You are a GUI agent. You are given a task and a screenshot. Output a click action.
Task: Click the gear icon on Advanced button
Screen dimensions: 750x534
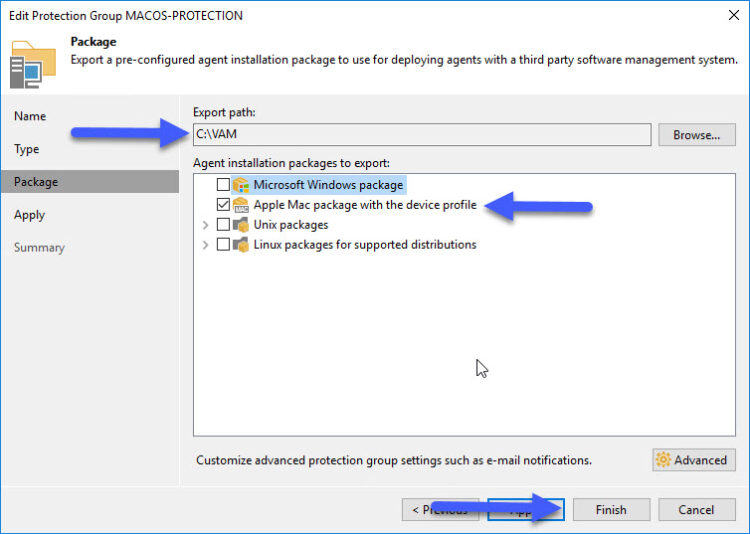point(663,460)
